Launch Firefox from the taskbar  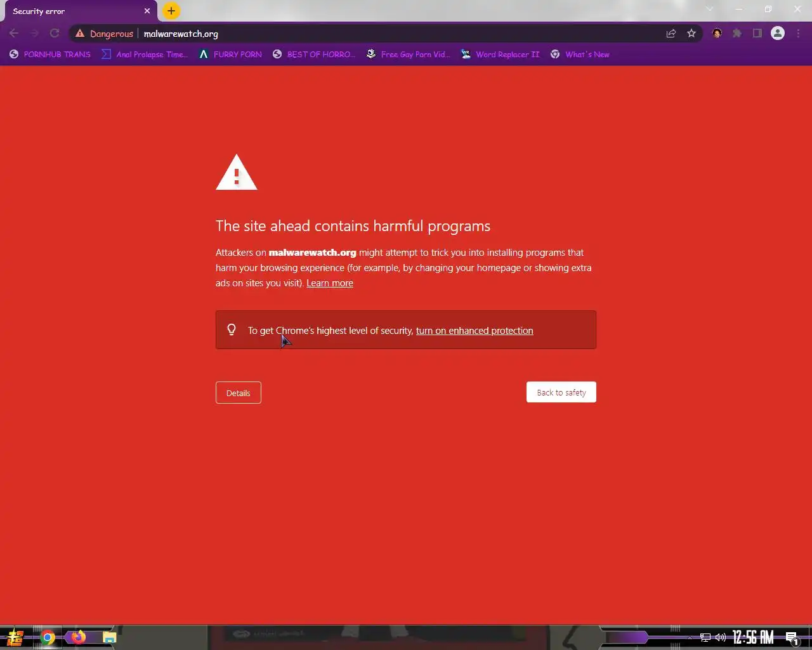click(79, 637)
